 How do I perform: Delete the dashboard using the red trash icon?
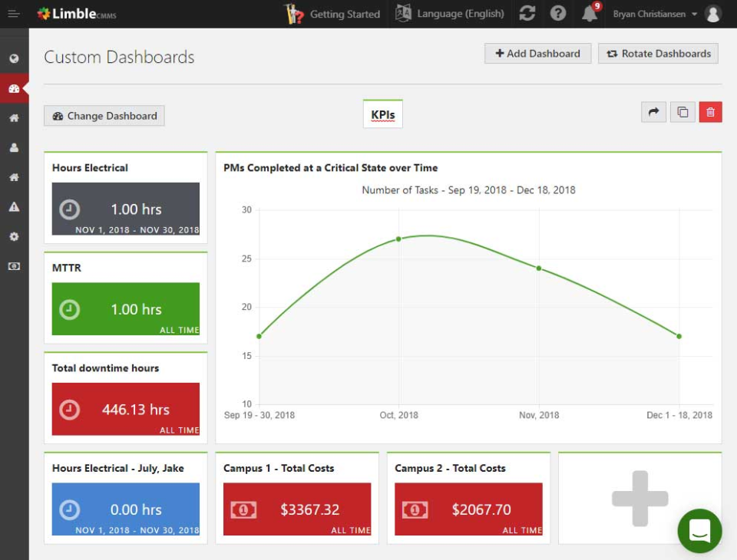point(710,111)
